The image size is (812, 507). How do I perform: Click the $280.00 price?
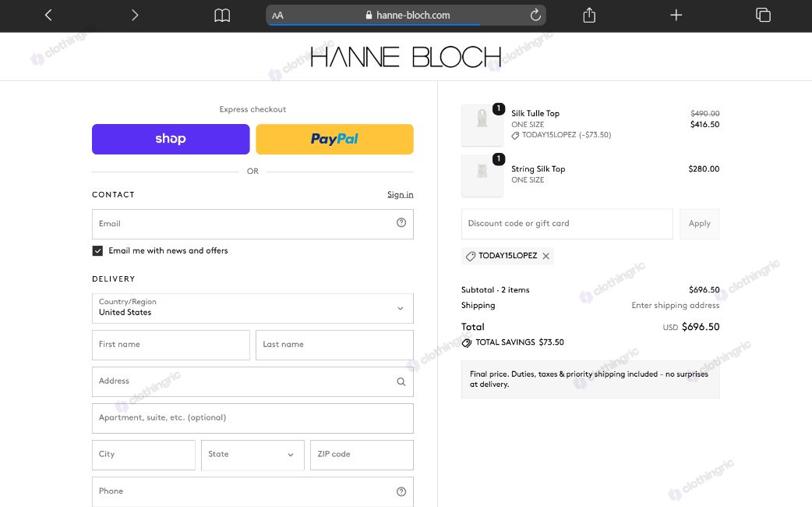click(x=704, y=169)
